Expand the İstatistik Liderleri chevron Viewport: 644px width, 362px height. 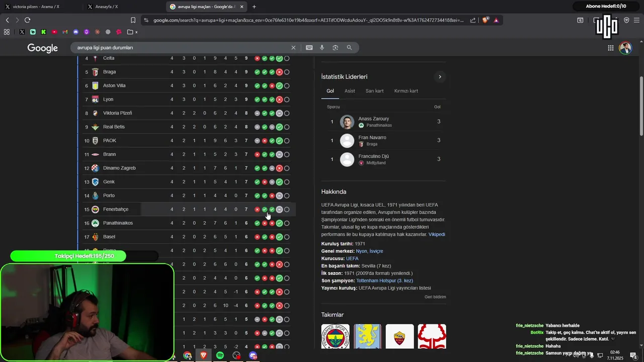pyautogui.click(x=440, y=77)
